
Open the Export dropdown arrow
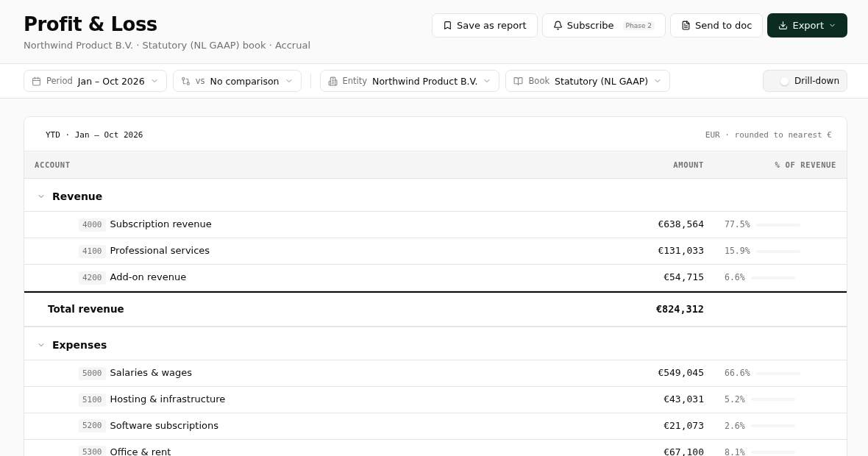[833, 26]
